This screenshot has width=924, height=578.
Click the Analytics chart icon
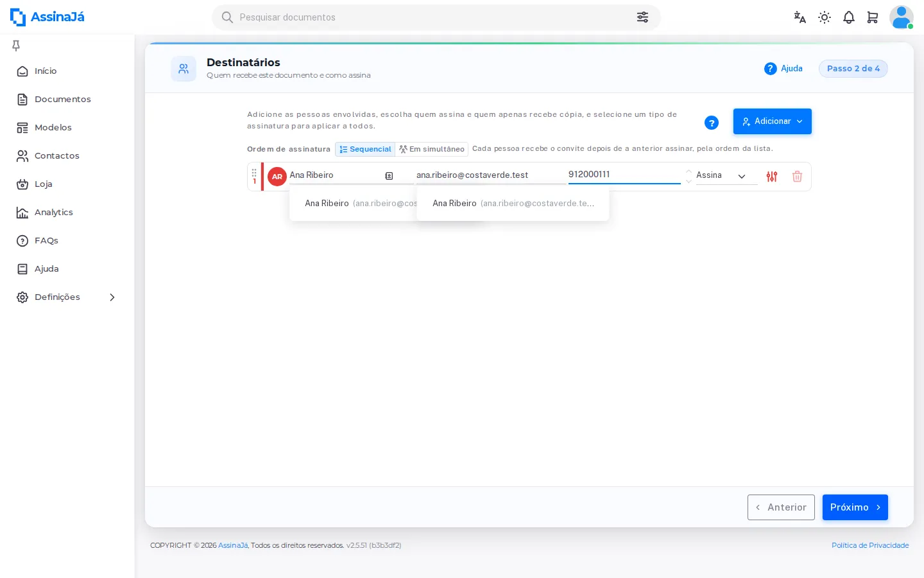(22, 213)
